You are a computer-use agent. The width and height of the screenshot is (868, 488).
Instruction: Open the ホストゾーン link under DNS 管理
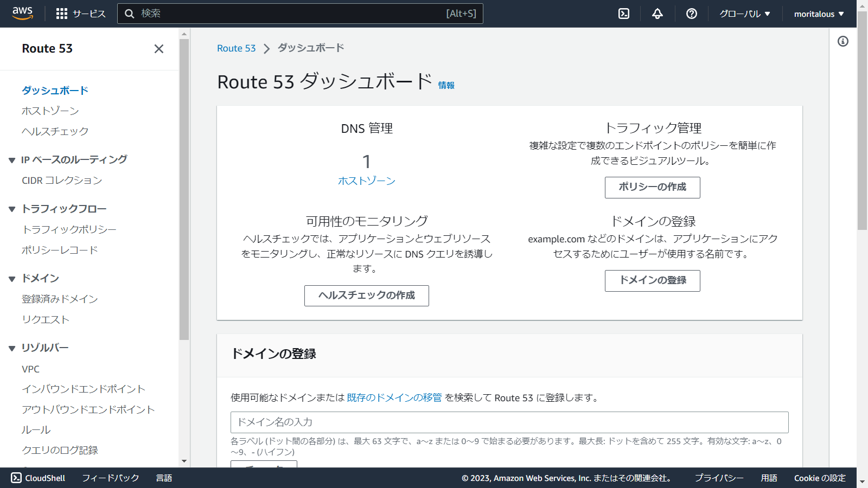[367, 182]
